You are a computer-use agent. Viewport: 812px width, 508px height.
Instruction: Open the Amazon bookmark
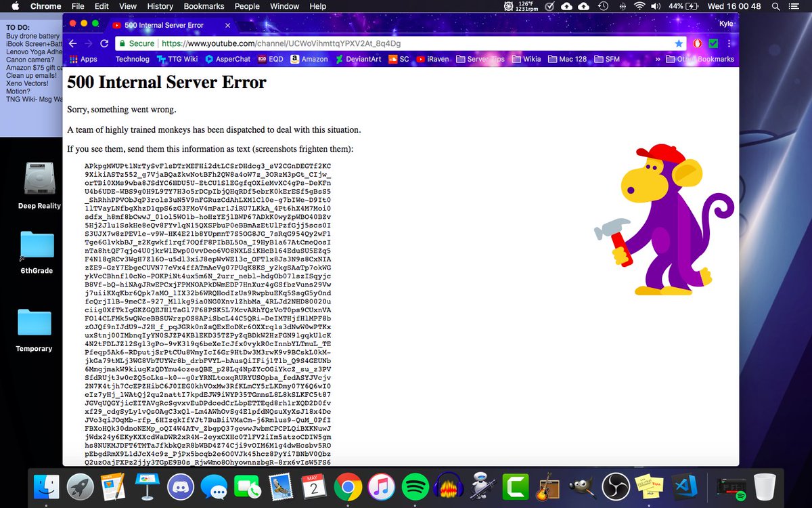click(309, 59)
